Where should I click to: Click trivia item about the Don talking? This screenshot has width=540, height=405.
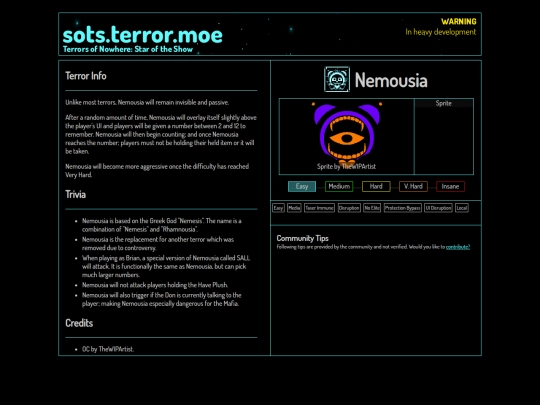(x=162, y=299)
